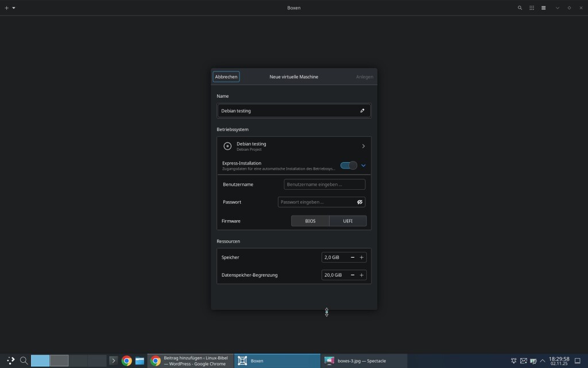This screenshot has height=368, width=588.
Task: Switch to Spectacle boxes-3.jpg taskbar window
Action: point(363,361)
